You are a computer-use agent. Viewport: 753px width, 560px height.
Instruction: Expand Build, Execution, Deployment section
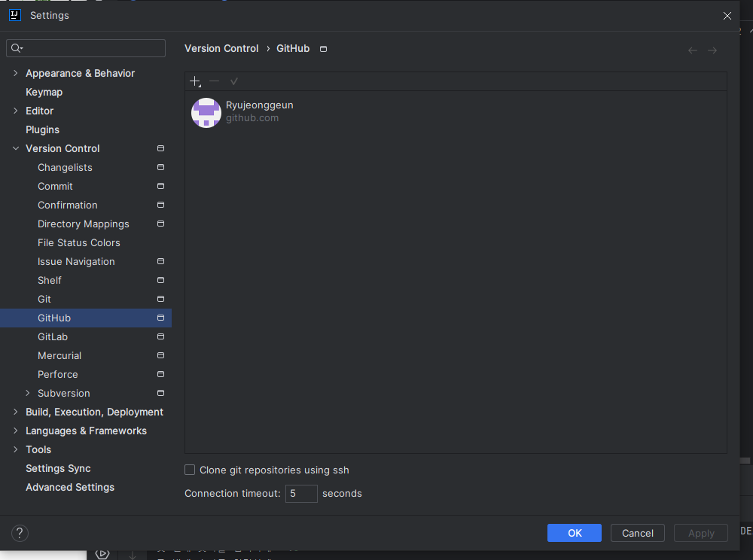(x=15, y=412)
